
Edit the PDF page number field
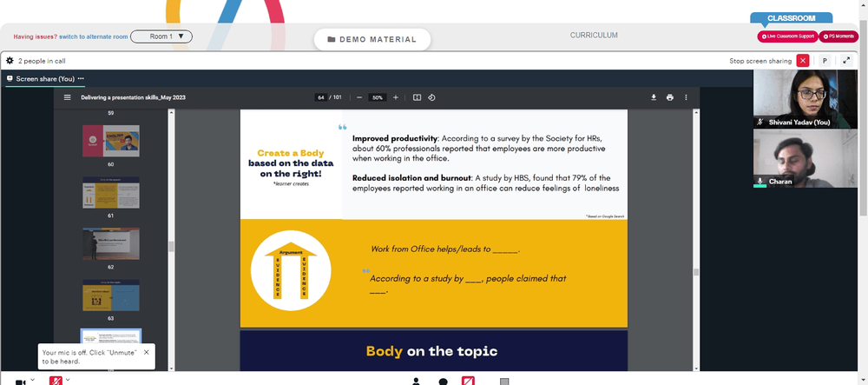click(320, 97)
